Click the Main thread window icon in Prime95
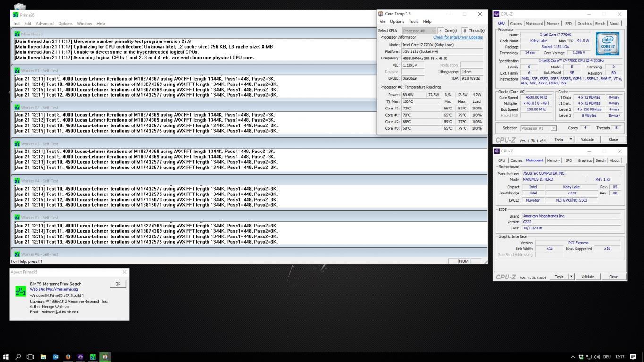 [17, 34]
